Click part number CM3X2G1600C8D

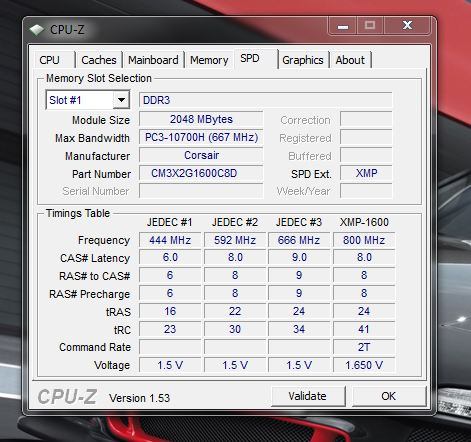(201, 173)
